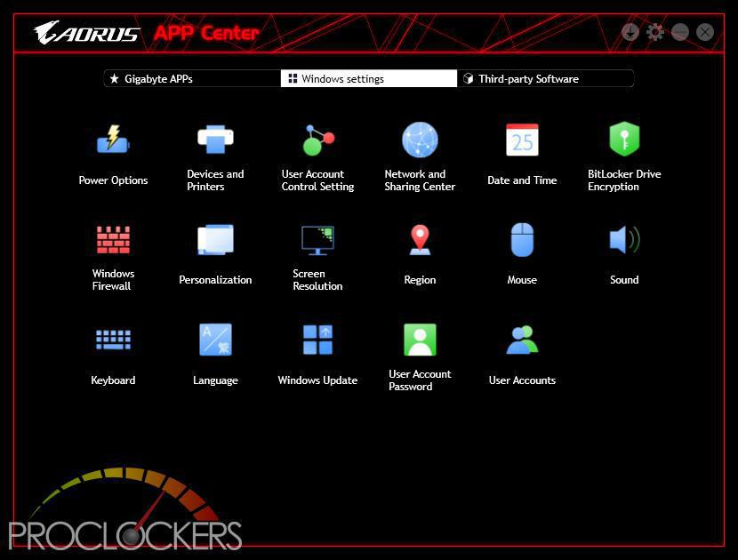Open the Personalization icon
The height and width of the screenshot is (560, 738).
click(215, 239)
